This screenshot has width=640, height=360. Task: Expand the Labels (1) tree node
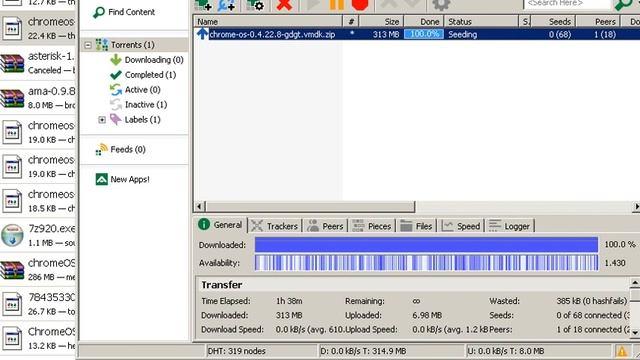102,120
